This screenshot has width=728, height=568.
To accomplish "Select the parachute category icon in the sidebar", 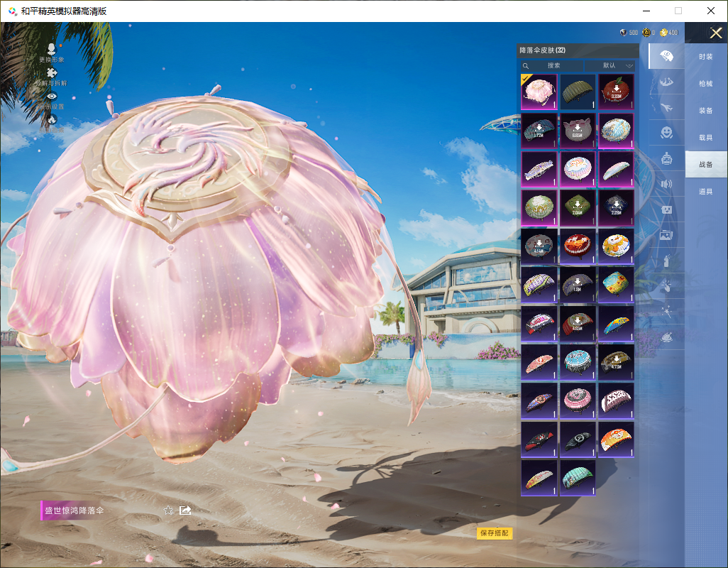I will [x=666, y=56].
